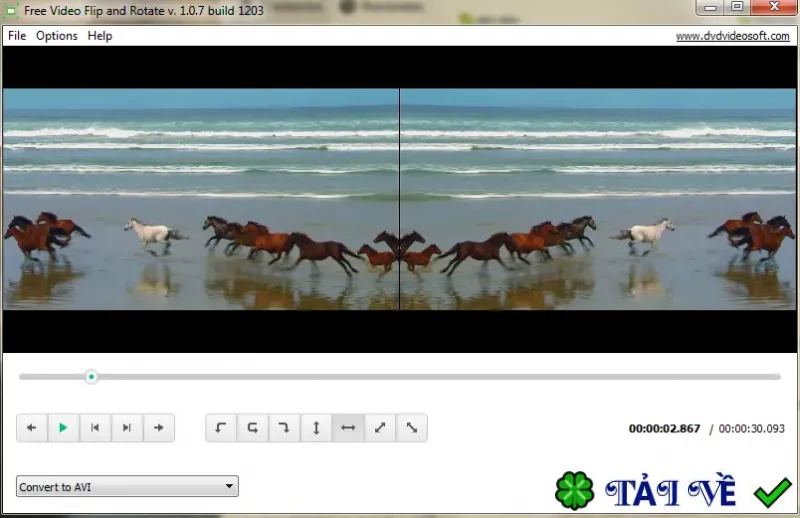The width and height of the screenshot is (800, 518).
Task: Play the video with green play button
Action: point(63,428)
